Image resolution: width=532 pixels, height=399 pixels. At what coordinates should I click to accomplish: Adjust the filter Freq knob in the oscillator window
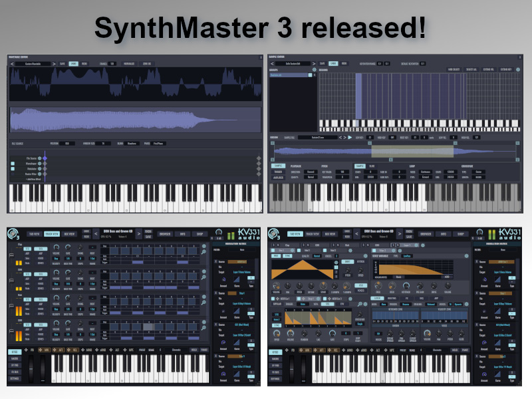[378, 286]
